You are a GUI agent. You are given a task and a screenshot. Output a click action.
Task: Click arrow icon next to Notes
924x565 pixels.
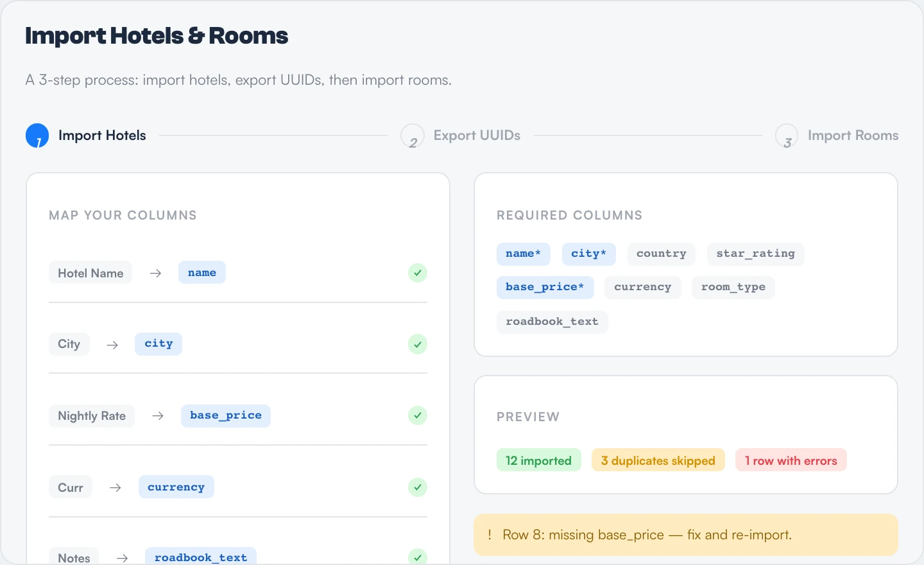122,558
